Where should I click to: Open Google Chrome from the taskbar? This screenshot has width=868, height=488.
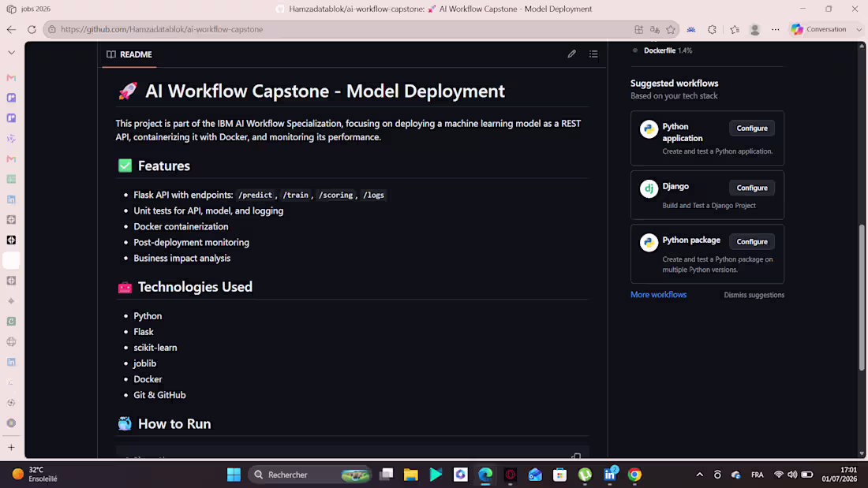pos(634,475)
